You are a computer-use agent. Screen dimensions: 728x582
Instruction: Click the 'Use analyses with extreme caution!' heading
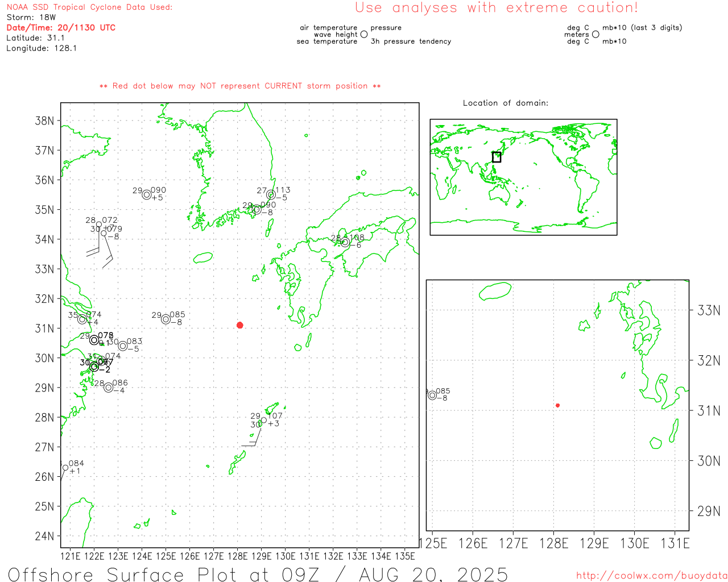point(497,8)
